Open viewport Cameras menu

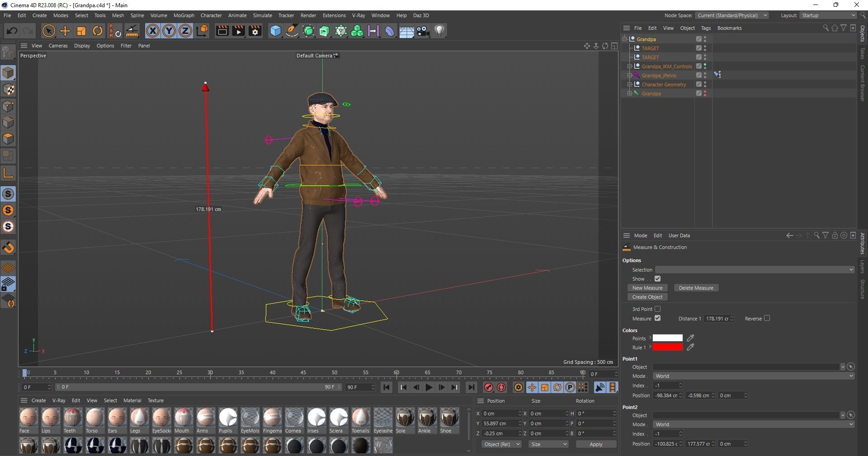(58, 46)
